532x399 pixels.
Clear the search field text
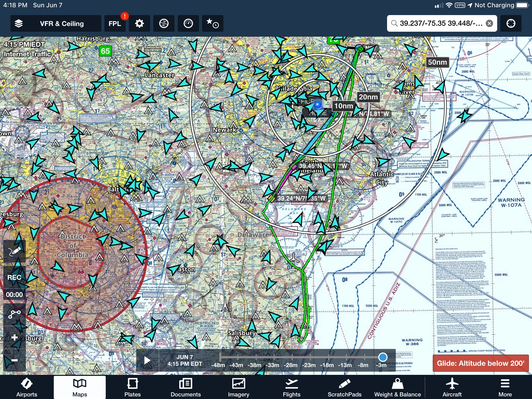click(489, 24)
